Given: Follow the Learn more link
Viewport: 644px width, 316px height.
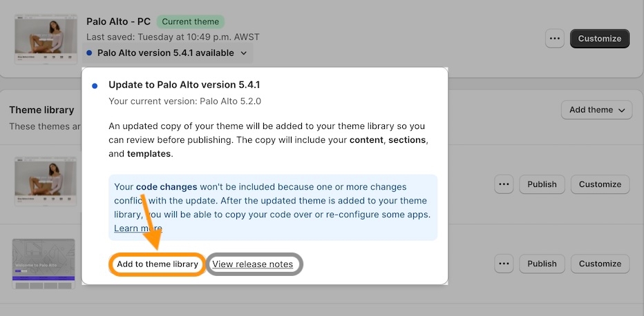Looking at the screenshot, I should point(138,228).
